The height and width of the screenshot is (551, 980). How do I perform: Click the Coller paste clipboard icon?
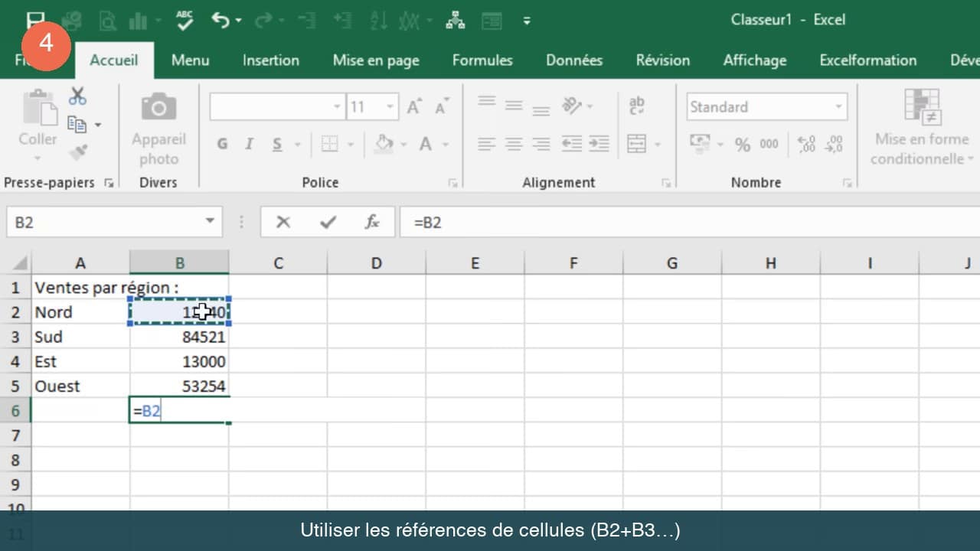(x=38, y=107)
